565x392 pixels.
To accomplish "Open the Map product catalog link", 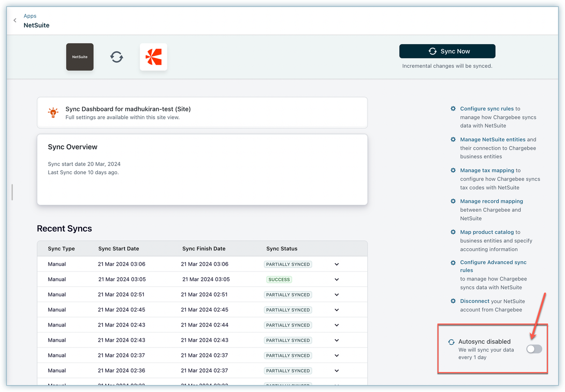I will (487, 232).
